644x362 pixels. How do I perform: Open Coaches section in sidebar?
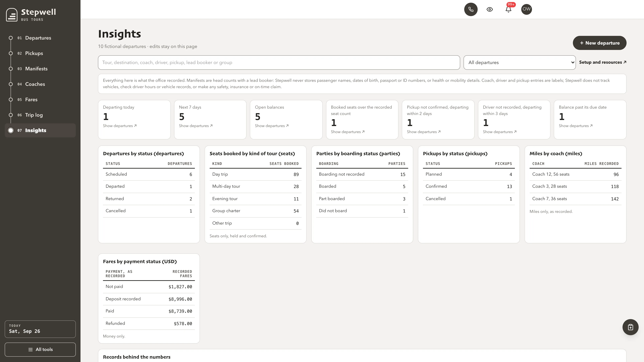click(x=40, y=84)
